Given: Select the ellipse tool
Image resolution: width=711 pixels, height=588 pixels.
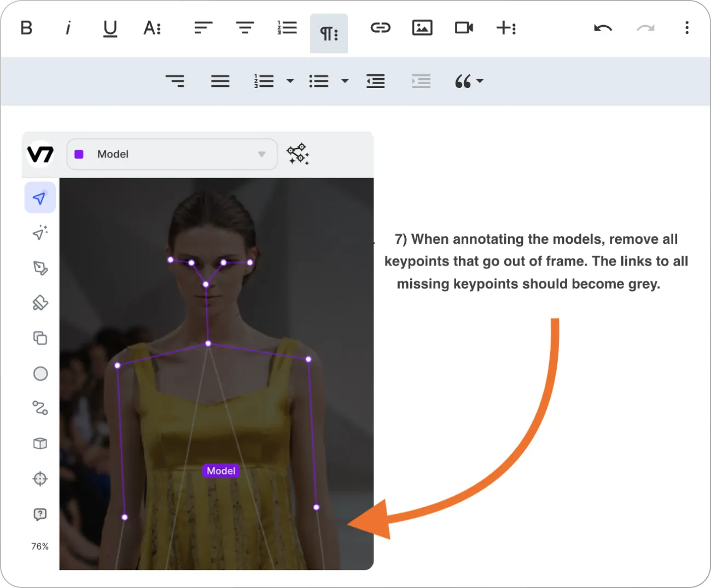Looking at the screenshot, I should [x=40, y=374].
